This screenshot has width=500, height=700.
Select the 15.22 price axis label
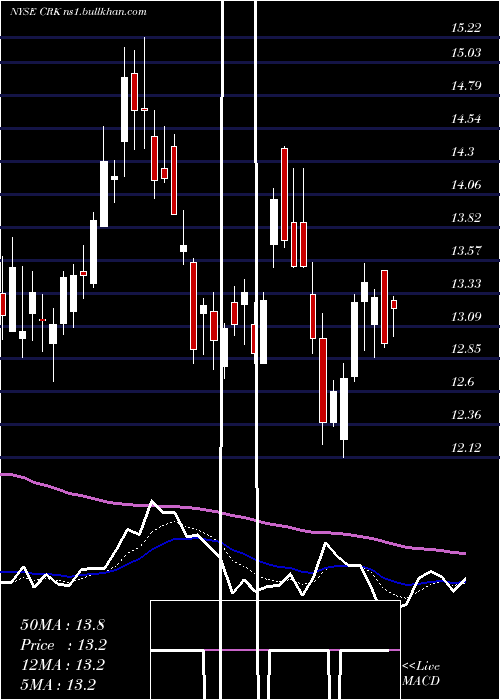click(466, 28)
